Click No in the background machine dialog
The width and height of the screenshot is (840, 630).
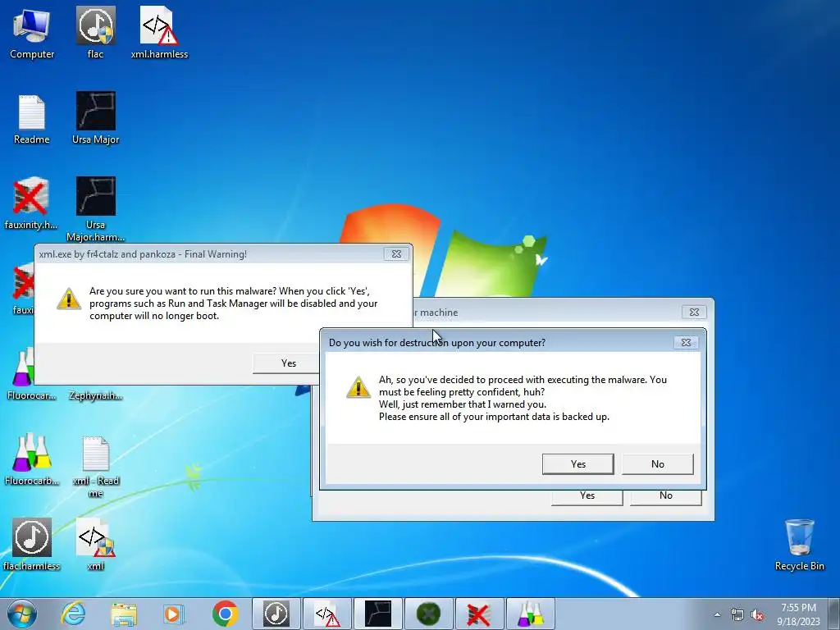(x=666, y=498)
